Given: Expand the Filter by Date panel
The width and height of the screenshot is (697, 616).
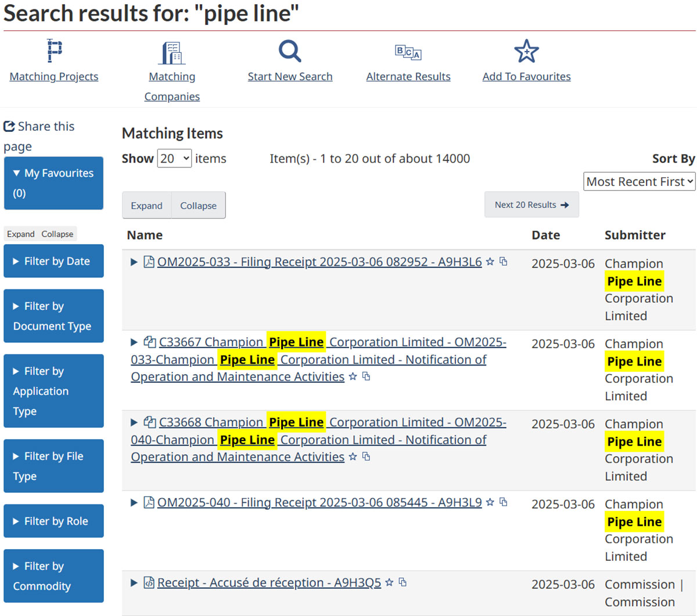Looking at the screenshot, I should point(53,261).
